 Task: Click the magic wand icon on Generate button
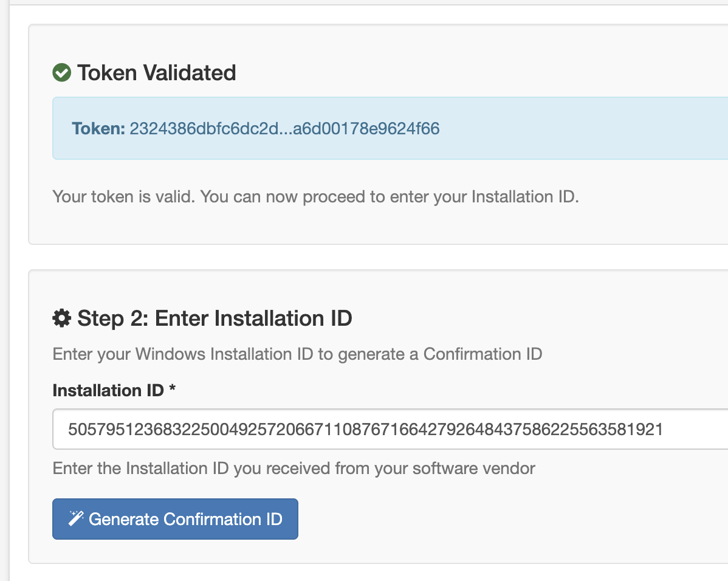point(76,518)
